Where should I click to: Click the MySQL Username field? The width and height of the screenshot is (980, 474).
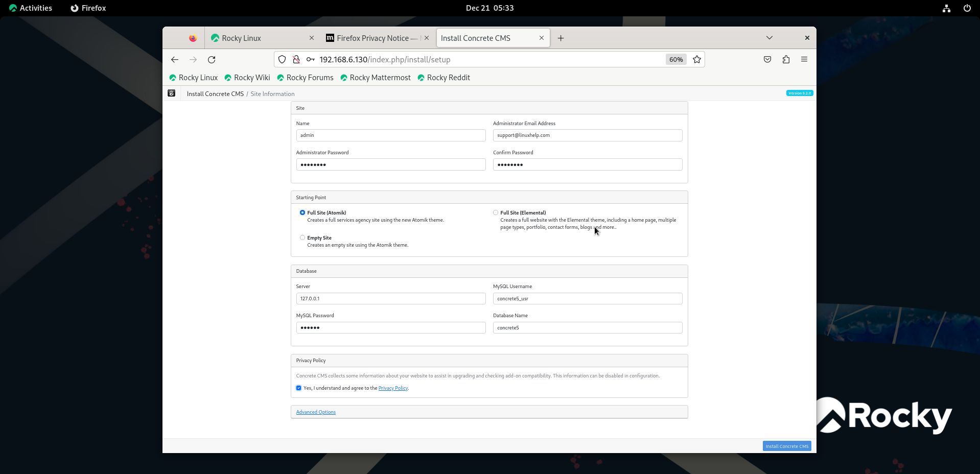point(588,299)
